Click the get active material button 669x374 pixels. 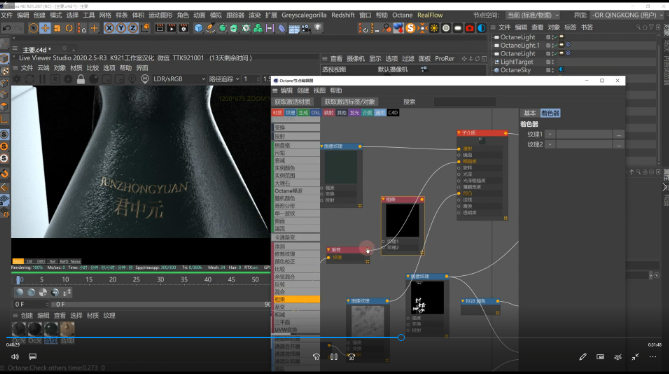pyautogui.click(x=293, y=102)
